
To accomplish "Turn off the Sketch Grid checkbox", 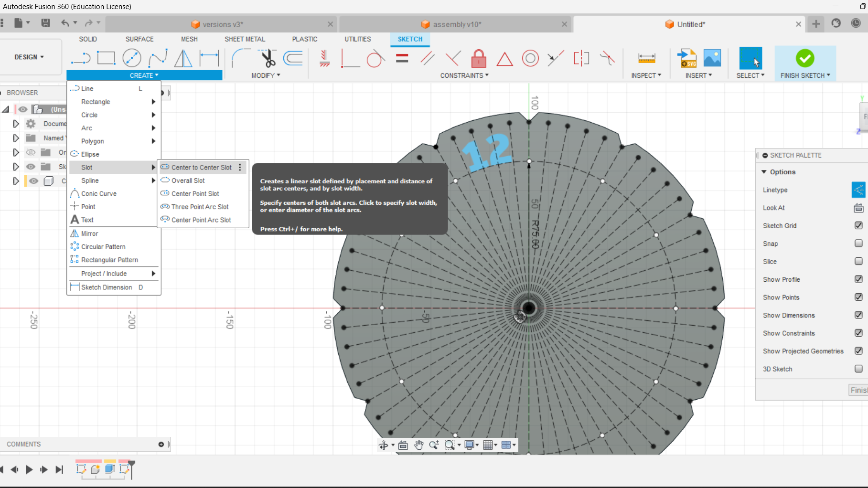I will (858, 225).
